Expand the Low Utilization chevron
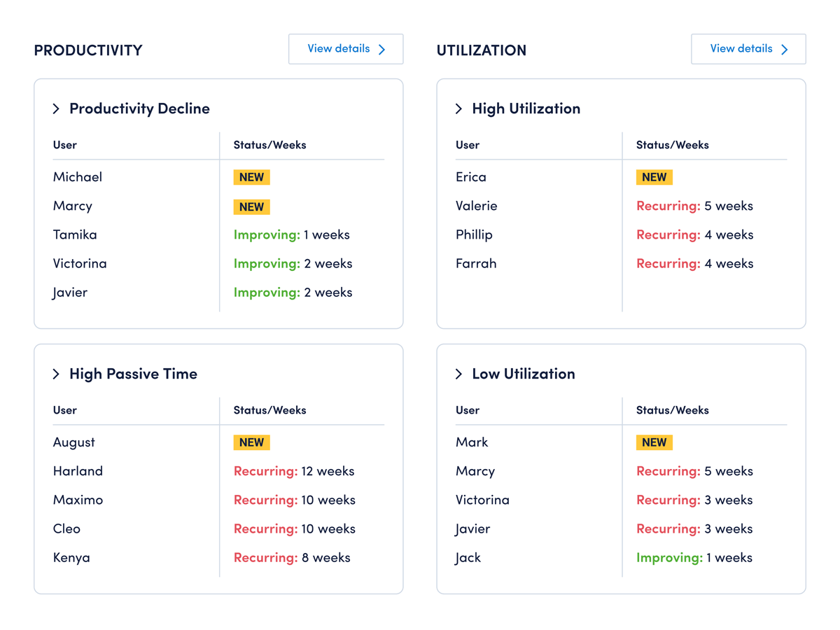 tap(458, 374)
